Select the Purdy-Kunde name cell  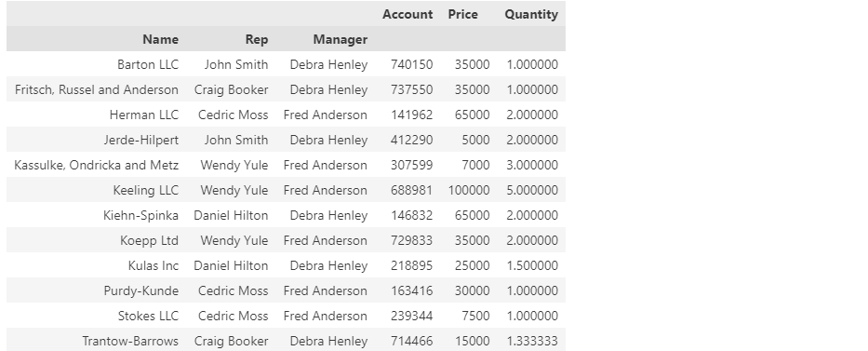(x=141, y=291)
